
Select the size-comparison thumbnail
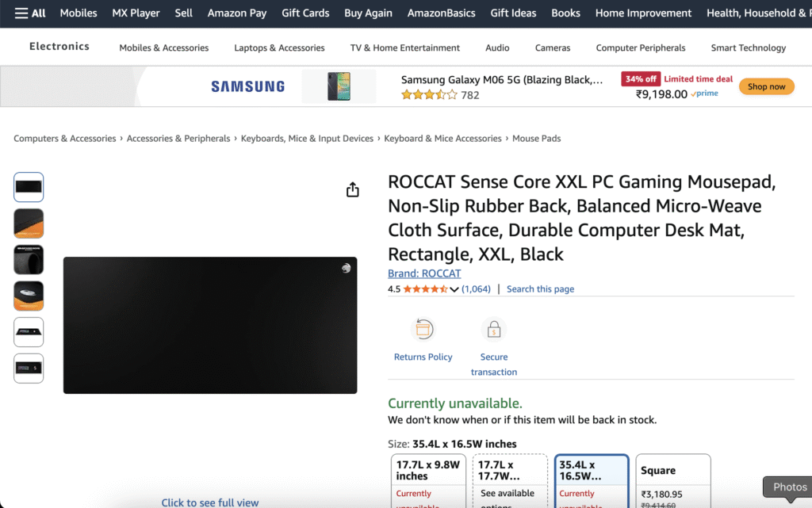click(x=29, y=332)
